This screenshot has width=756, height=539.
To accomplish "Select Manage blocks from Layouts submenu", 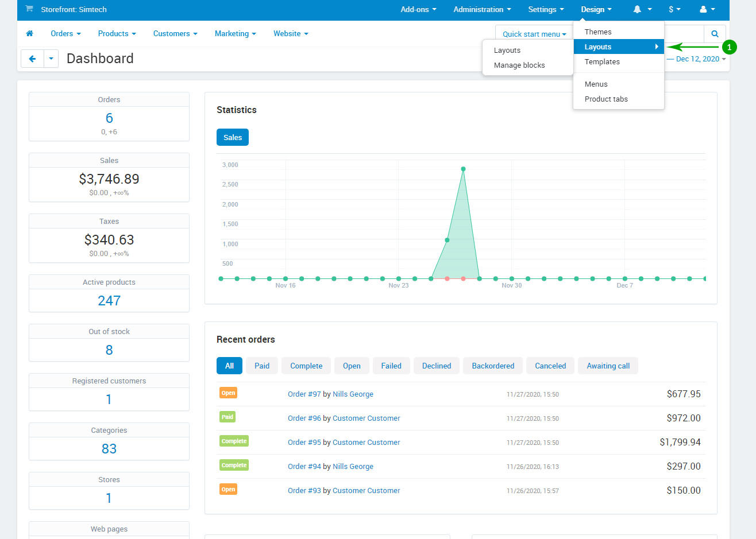I will coord(519,65).
